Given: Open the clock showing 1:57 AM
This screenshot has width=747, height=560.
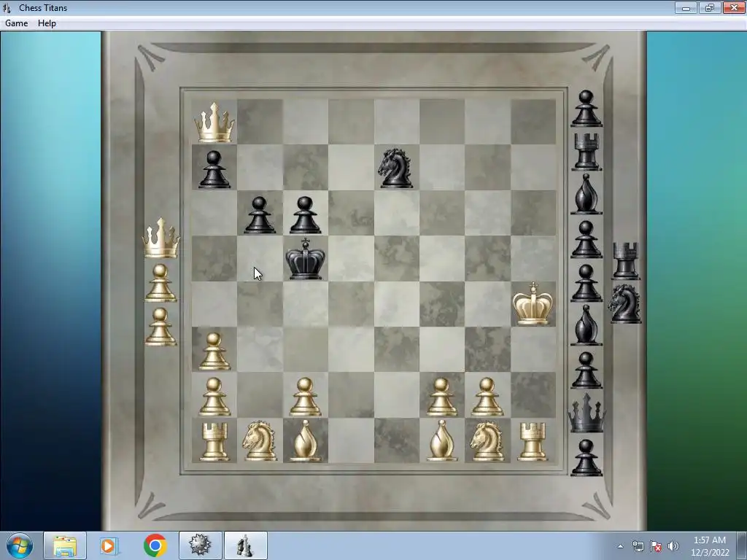Looking at the screenshot, I should click(x=710, y=546).
